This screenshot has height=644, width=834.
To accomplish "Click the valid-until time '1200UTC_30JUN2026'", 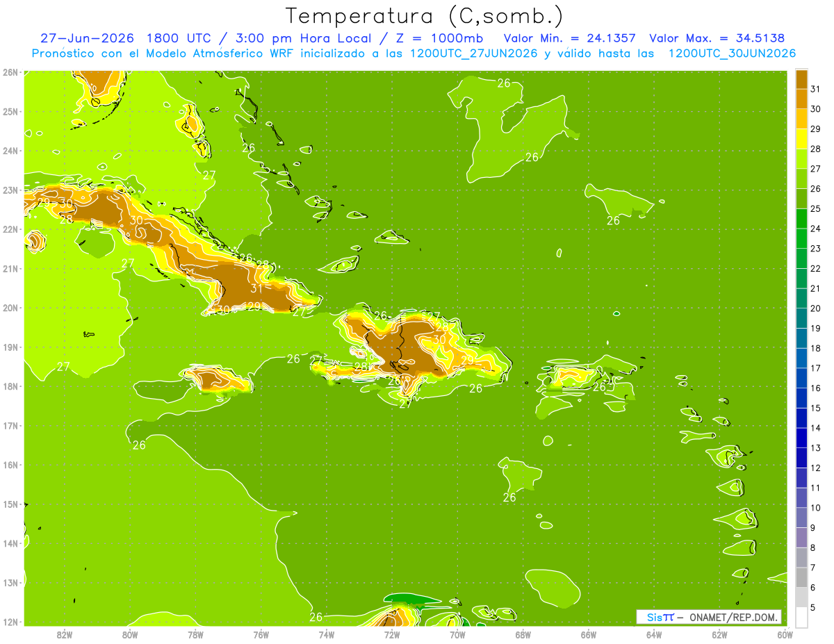I will (x=732, y=53).
